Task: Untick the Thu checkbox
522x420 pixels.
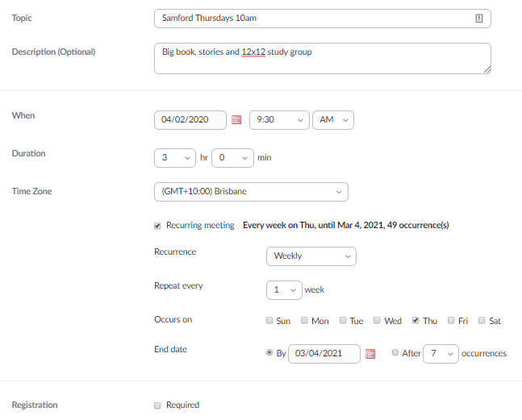Action: coord(416,320)
